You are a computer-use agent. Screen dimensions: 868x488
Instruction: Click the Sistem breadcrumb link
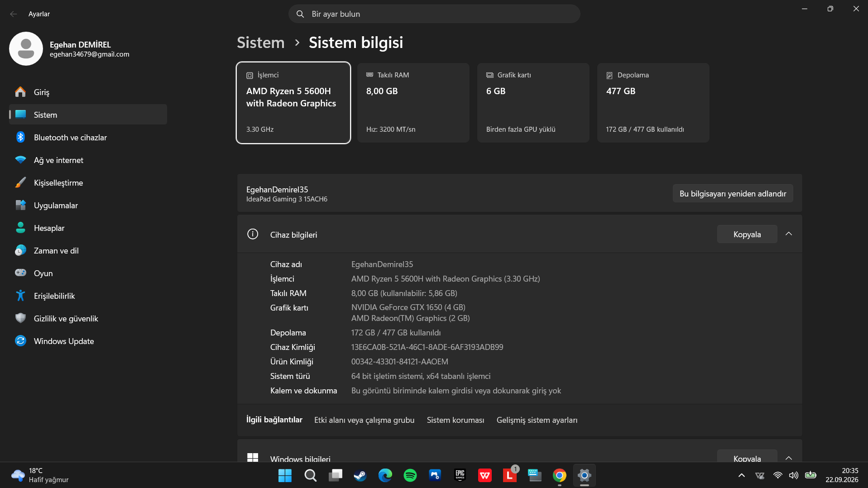tap(261, 43)
